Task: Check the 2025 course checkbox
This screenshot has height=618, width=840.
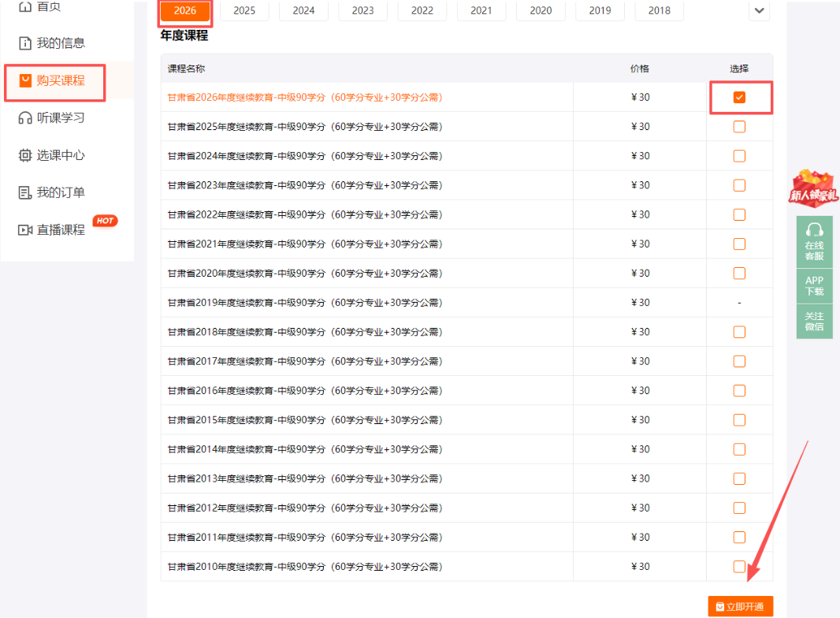Action: coord(739,126)
